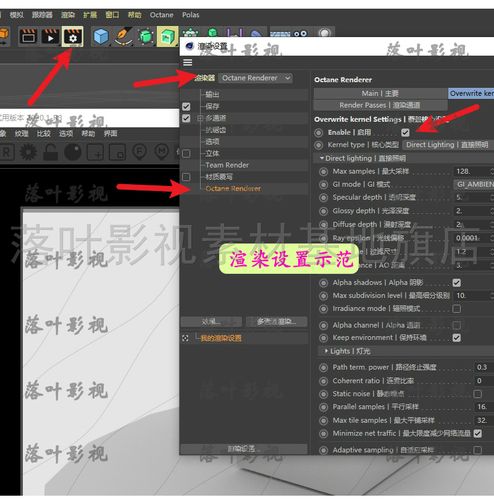Image resolution: width=494 pixels, height=500 pixels.
Task: Click the Ray epsilon value field 0.0001
Action: tap(473, 238)
